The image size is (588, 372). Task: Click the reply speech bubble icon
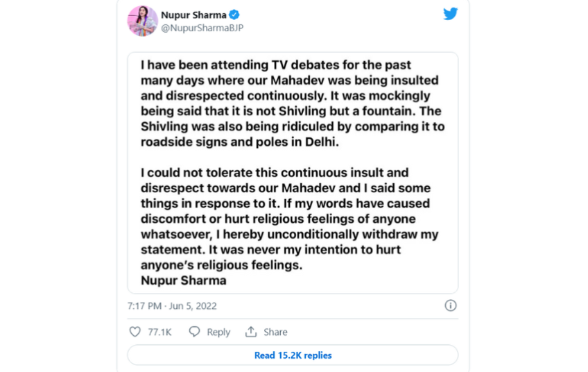coord(194,332)
